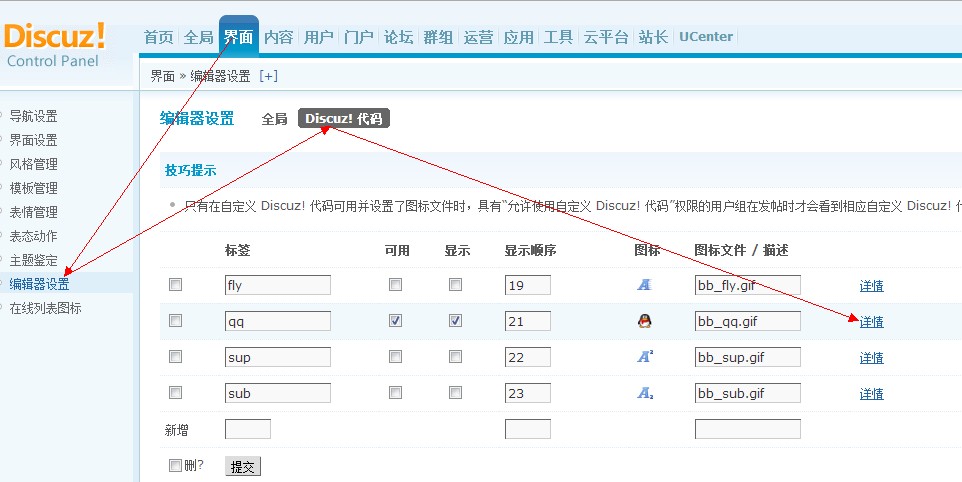Open the 站长 top menu
The height and width of the screenshot is (482, 962).
click(x=653, y=37)
